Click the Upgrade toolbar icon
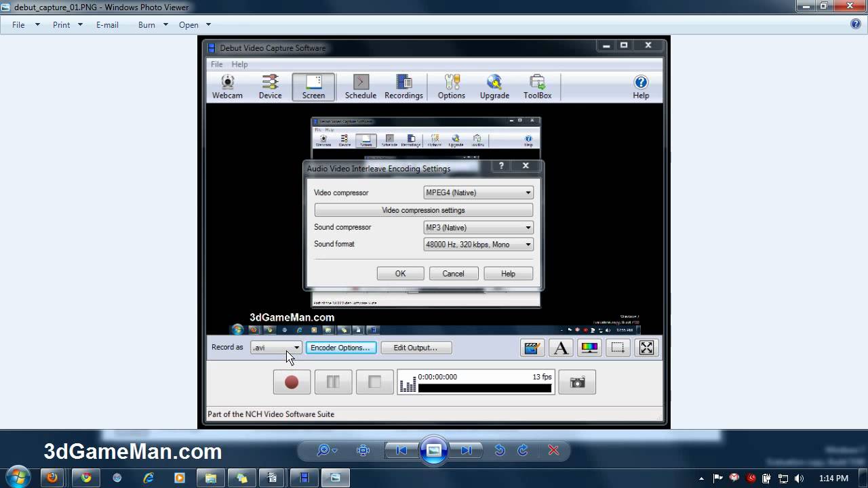 click(494, 87)
